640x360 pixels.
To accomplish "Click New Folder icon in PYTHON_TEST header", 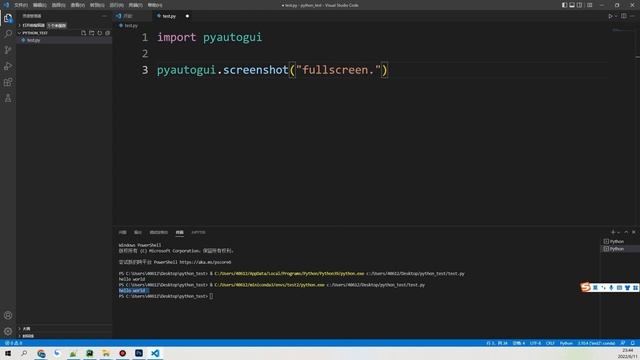I will click(x=91, y=33).
